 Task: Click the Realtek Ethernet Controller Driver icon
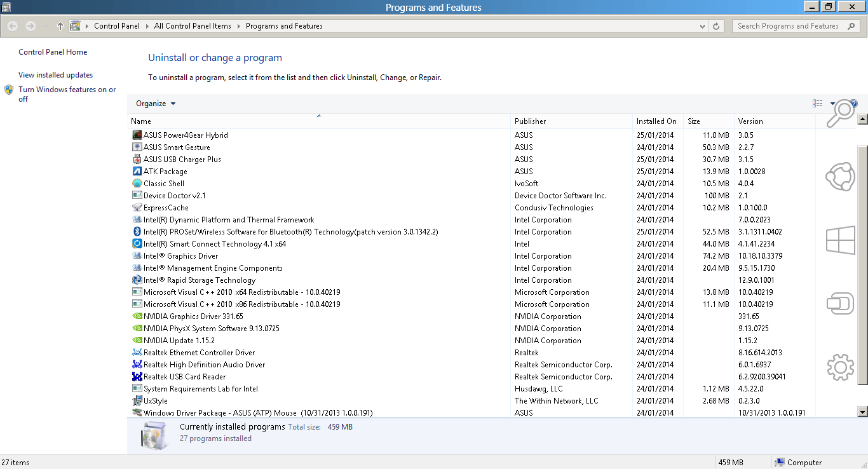click(137, 353)
